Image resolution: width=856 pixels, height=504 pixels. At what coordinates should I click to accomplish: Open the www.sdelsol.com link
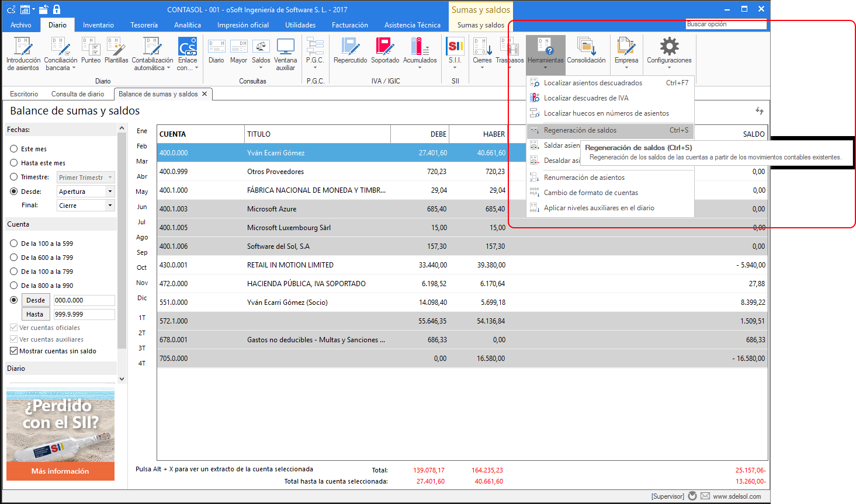pos(737,496)
